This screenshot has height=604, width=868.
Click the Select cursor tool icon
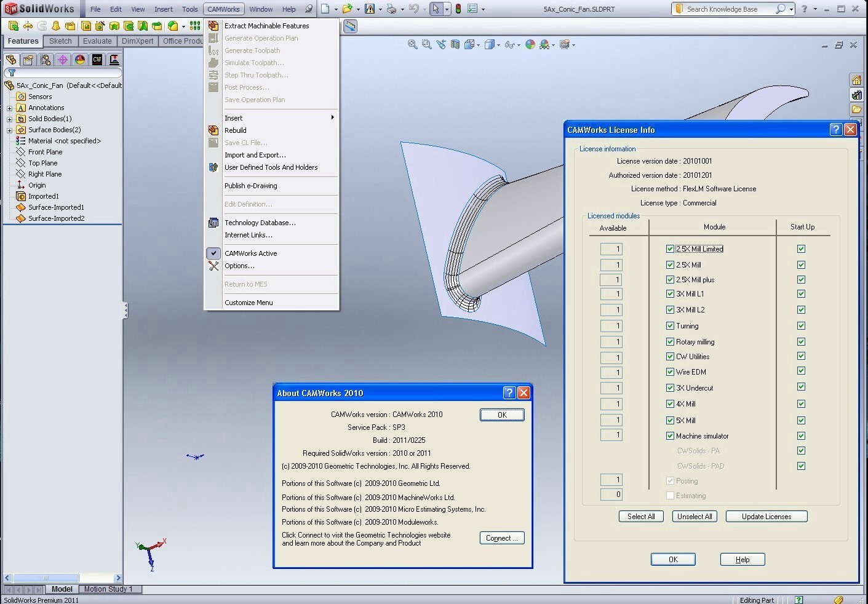click(x=436, y=9)
